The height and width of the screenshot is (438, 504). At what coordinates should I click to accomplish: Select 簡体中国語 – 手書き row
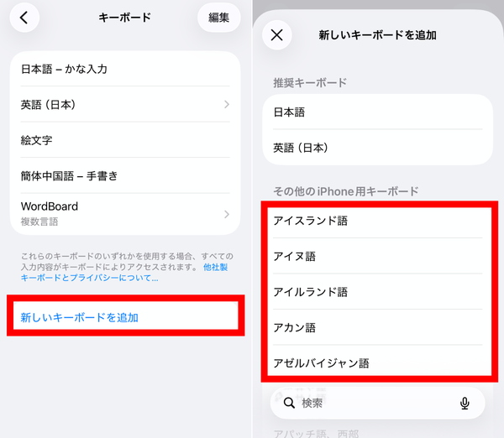pos(125,175)
